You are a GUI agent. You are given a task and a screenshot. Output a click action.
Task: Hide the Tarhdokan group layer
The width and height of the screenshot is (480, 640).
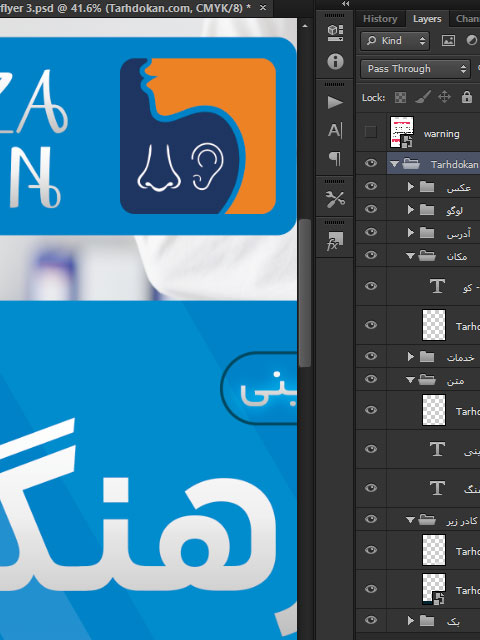pos(371,163)
